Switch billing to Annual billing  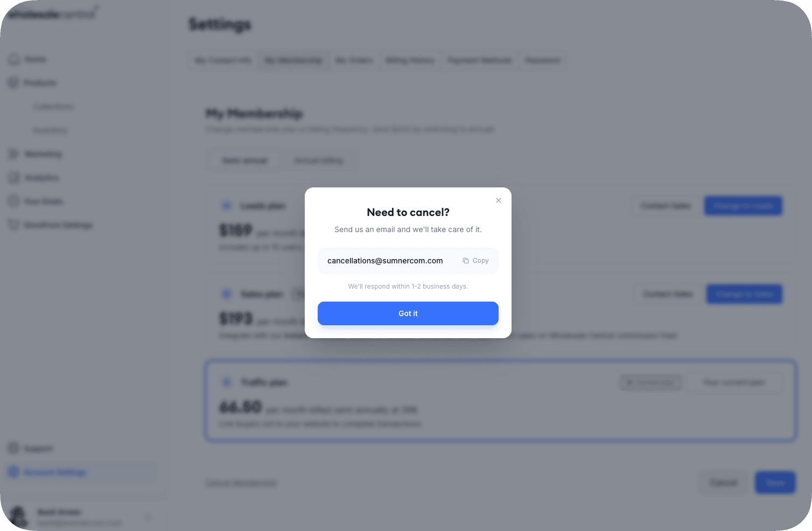point(319,160)
